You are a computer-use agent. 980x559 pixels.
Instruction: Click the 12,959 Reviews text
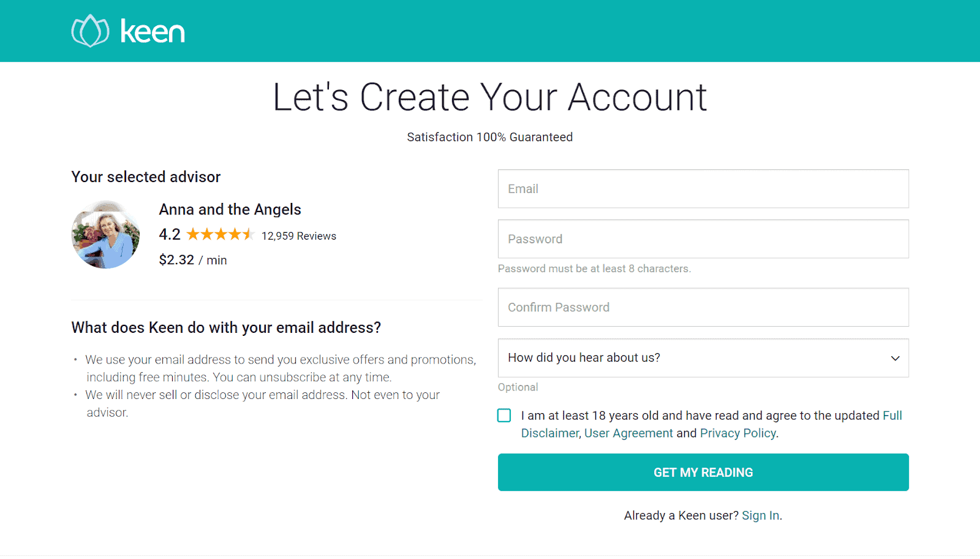pyautogui.click(x=299, y=236)
